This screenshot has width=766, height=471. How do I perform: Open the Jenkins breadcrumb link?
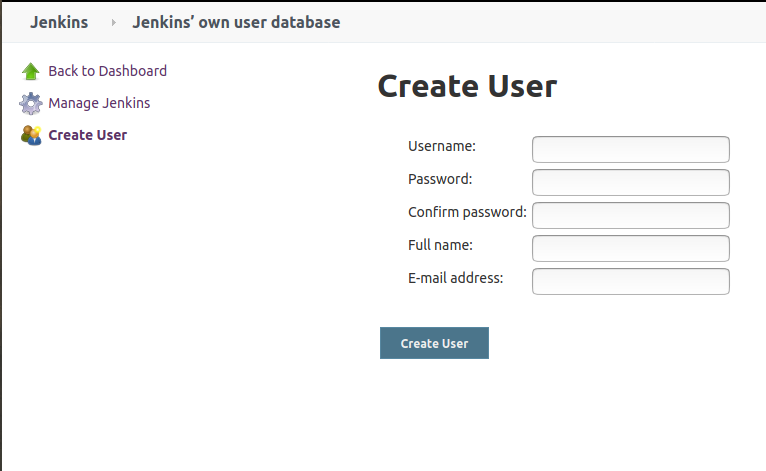pyautogui.click(x=59, y=22)
